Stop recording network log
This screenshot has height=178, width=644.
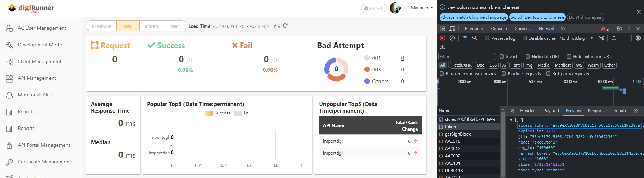(442, 38)
